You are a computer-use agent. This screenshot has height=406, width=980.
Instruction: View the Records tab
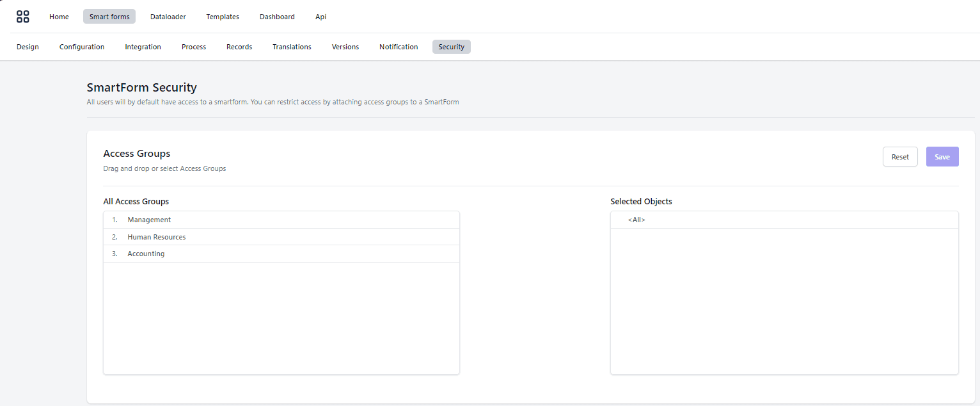click(239, 47)
